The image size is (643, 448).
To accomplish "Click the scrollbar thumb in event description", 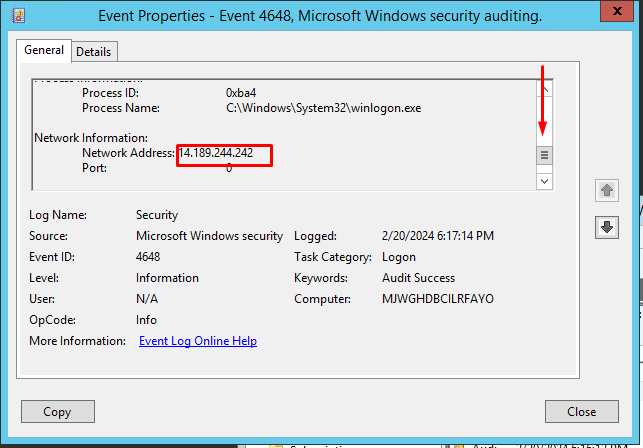I will coord(545,156).
